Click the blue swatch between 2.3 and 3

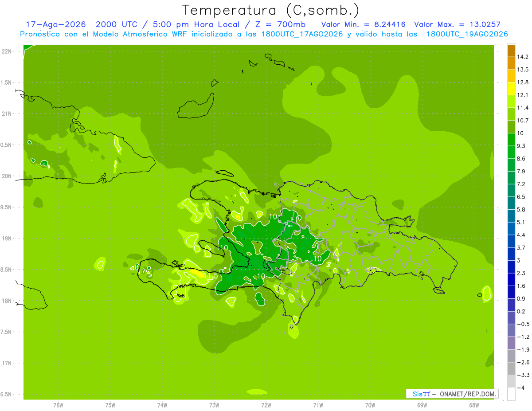point(511,267)
